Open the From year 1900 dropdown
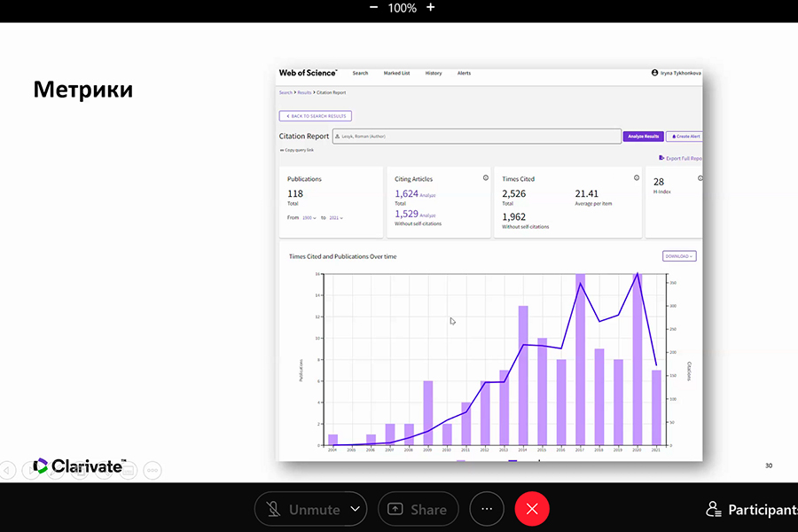 click(309, 217)
